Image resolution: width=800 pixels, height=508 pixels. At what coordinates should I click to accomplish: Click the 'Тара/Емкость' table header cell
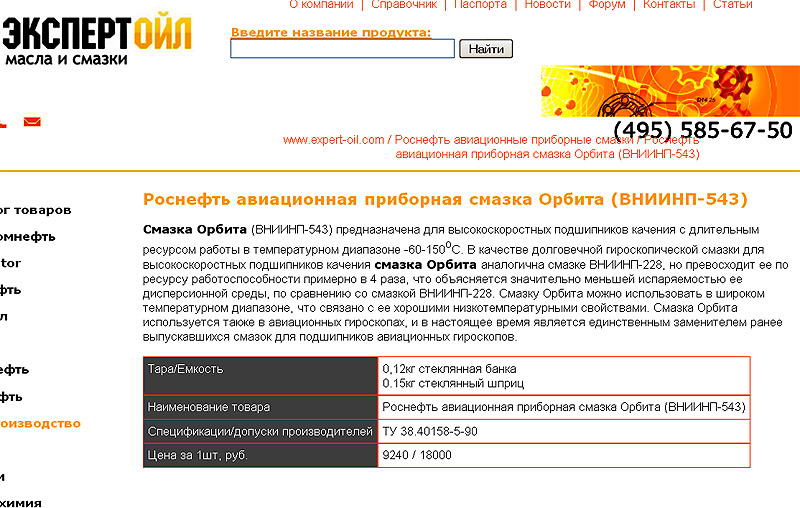[261, 376]
